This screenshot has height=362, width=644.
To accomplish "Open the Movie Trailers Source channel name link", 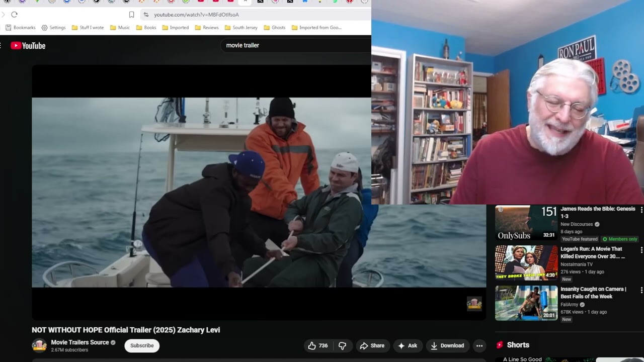I will pos(80,342).
